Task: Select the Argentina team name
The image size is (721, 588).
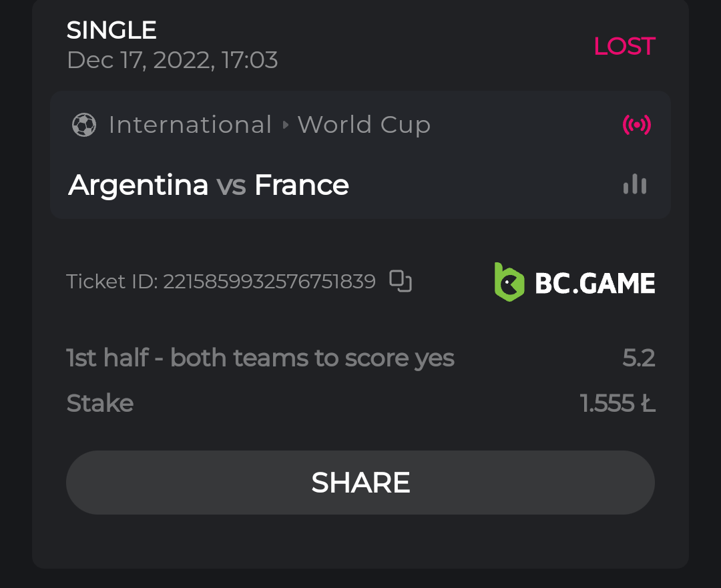Action: pos(138,185)
